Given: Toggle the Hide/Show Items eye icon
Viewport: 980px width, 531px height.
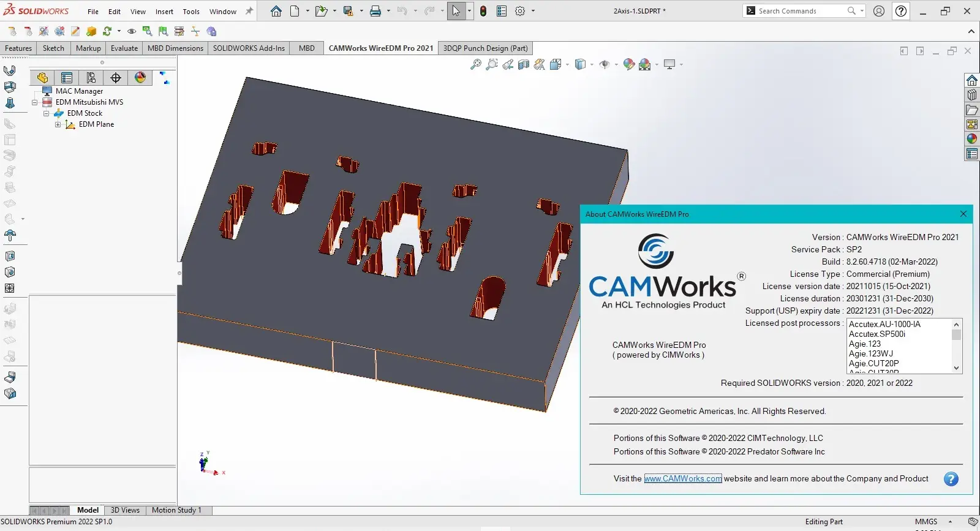Looking at the screenshot, I should [x=605, y=64].
